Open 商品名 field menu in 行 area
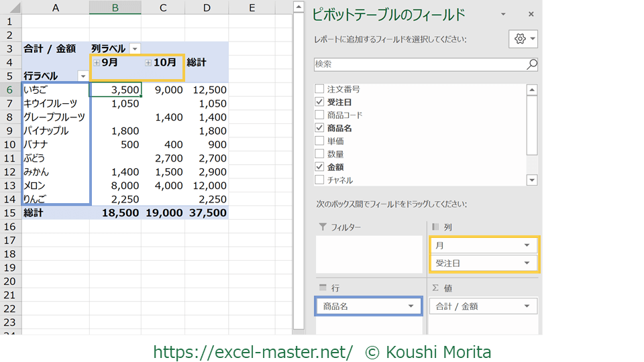 tap(410, 306)
